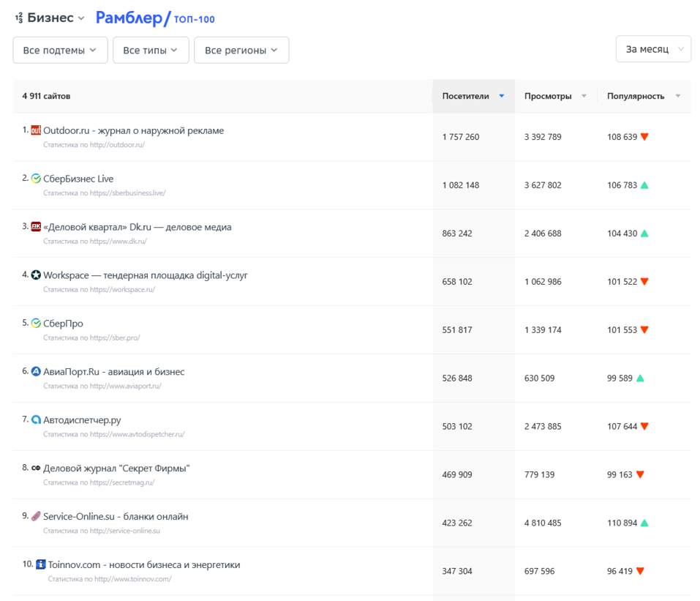Open statistics for http://service-online.su
700x601 pixels.
pyautogui.click(x=102, y=531)
